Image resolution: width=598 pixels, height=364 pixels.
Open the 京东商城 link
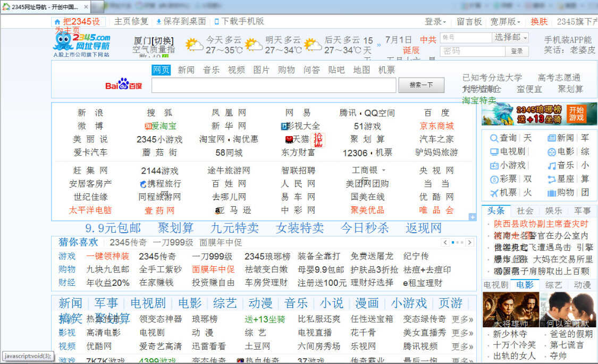[x=437, y=126]
